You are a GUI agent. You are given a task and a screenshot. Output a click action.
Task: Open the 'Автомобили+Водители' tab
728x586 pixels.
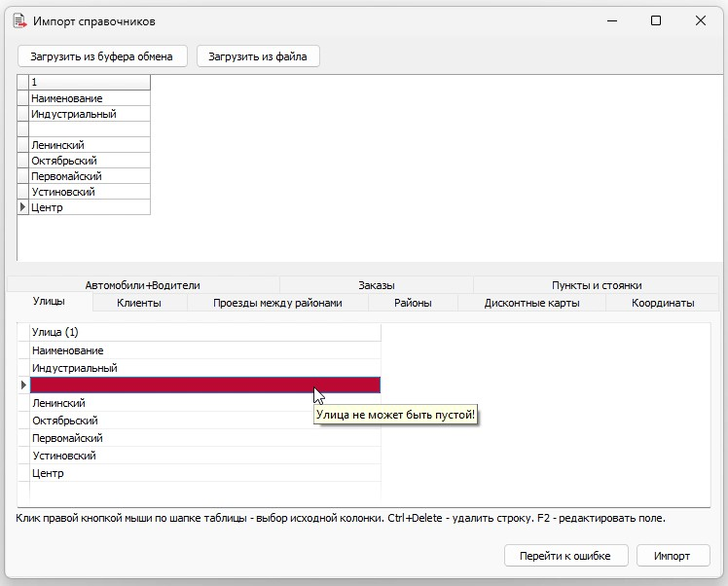coord(142,285)
